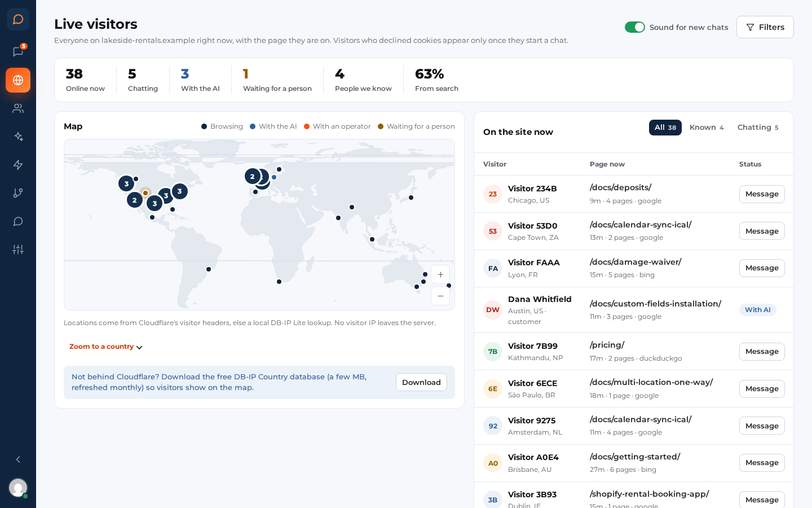The width and height of the screenshot is (812, 508).
Task: Open the lightning bolt automations icon
Action: [18, 165]
